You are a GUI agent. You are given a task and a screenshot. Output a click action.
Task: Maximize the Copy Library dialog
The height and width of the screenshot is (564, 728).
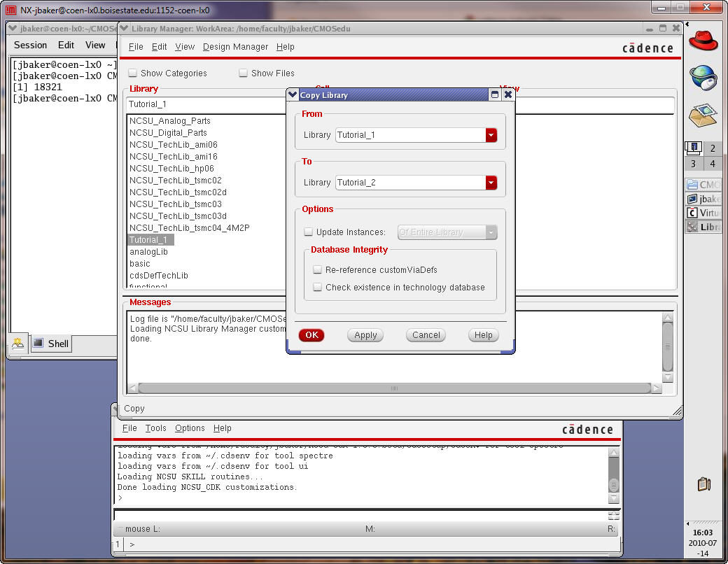495,94
